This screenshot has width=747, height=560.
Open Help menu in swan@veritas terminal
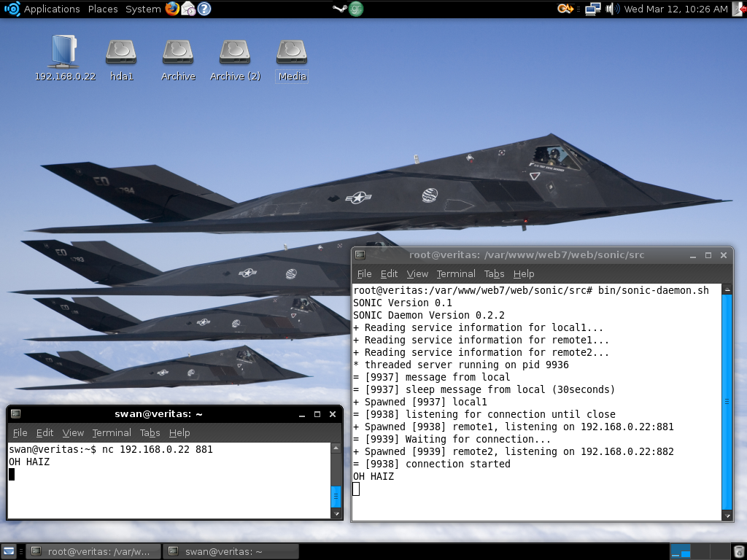coord(179,433)
